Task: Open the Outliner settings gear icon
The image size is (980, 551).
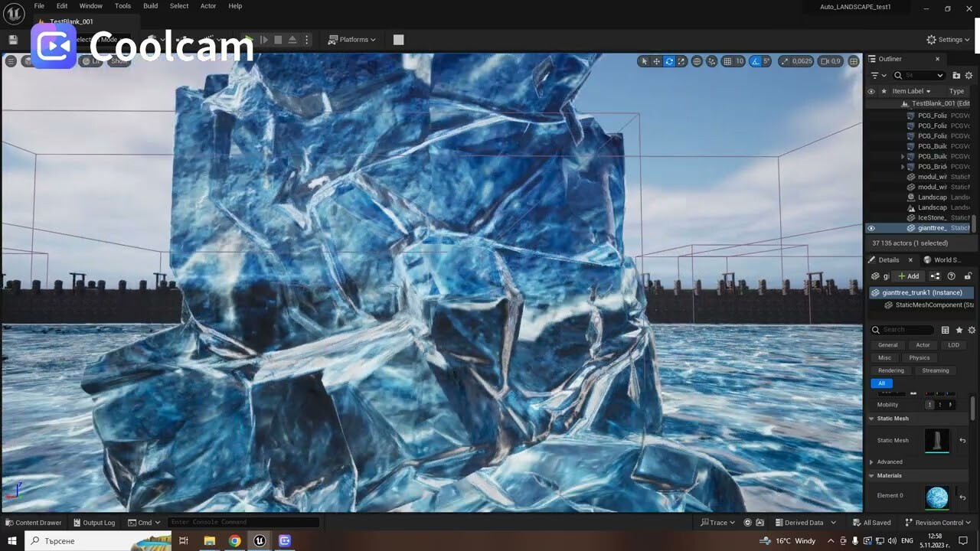Action: coord(969,75)
